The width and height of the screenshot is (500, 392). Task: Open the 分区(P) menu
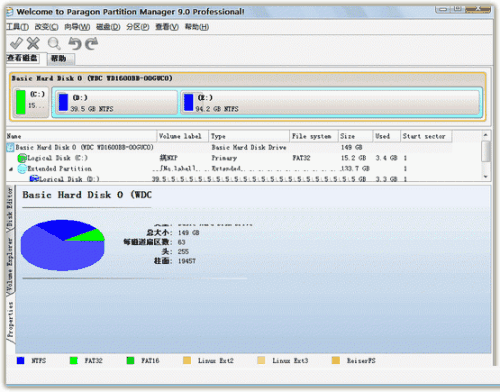(x=137, y=27)
